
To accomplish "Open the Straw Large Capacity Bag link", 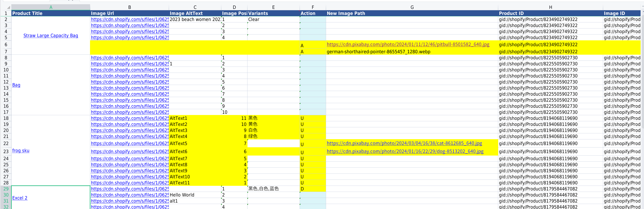I will click(51, 36).
